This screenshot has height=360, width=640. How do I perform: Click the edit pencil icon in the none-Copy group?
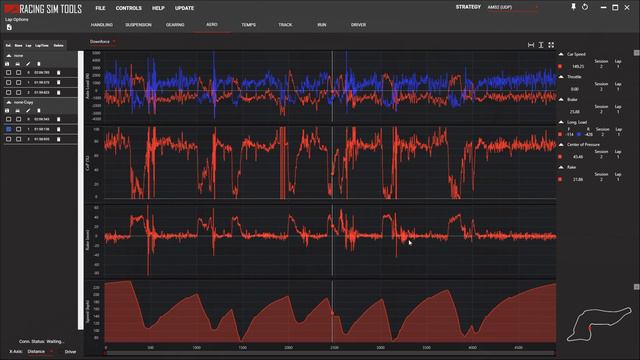[28, 111]
